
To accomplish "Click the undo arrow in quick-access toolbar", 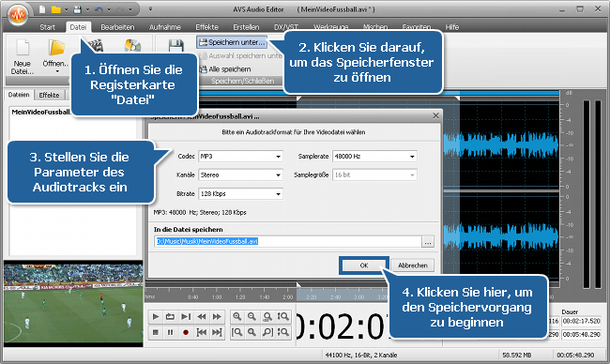I will pyautogui.click(x=99, y=9).
